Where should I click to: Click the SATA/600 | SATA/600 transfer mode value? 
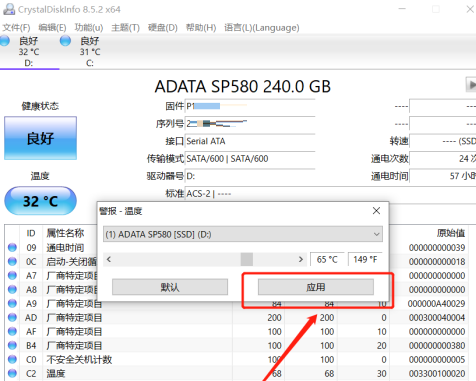point(227,159)
